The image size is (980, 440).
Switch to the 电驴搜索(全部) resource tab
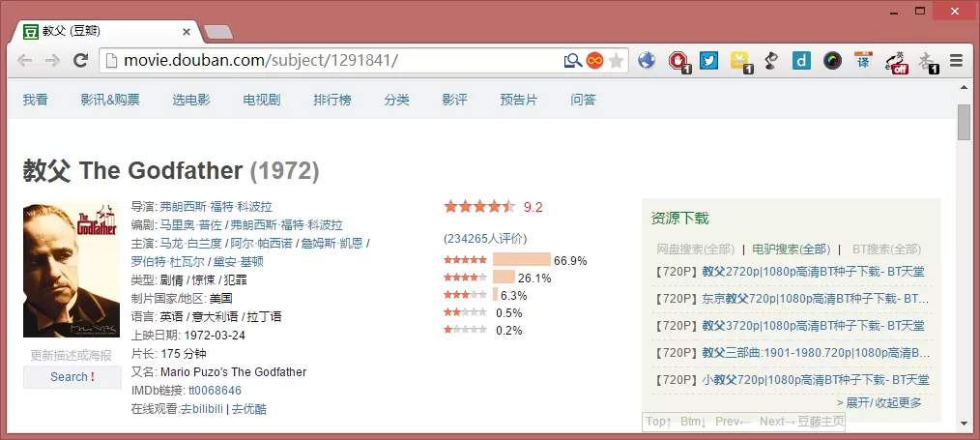(791, 249)
